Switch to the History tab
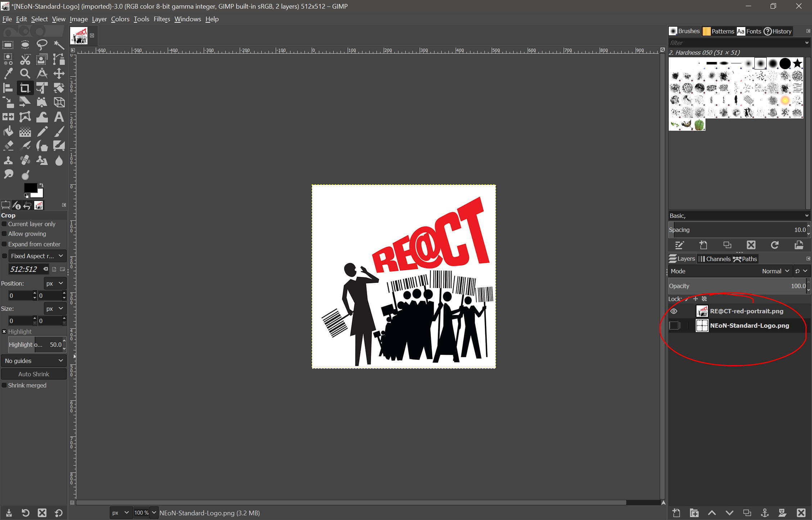Image resolution: width=812 pixels, height=520 pixels. 778,31
